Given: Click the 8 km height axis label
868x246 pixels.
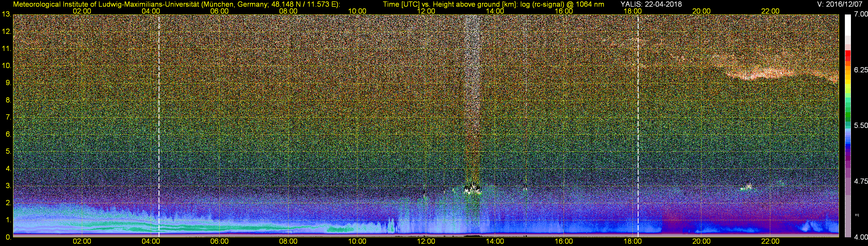Looking at the screenshot, I should [8, 100].
